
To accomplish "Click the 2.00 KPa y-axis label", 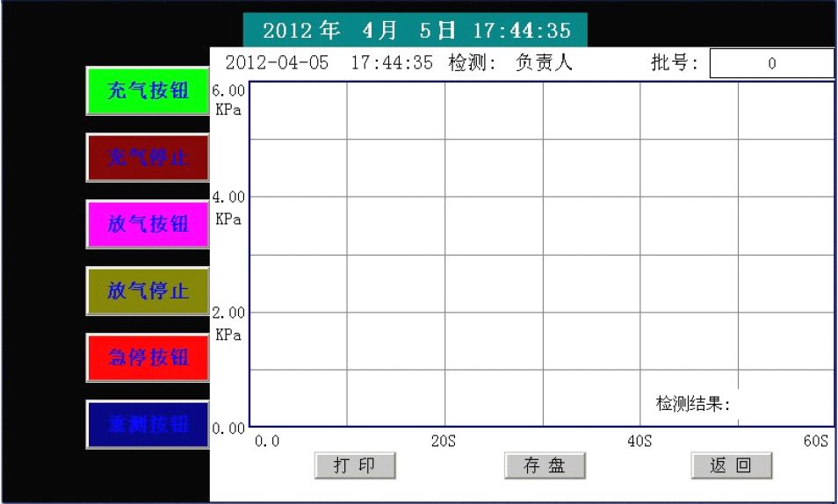I will click(228, 323).
